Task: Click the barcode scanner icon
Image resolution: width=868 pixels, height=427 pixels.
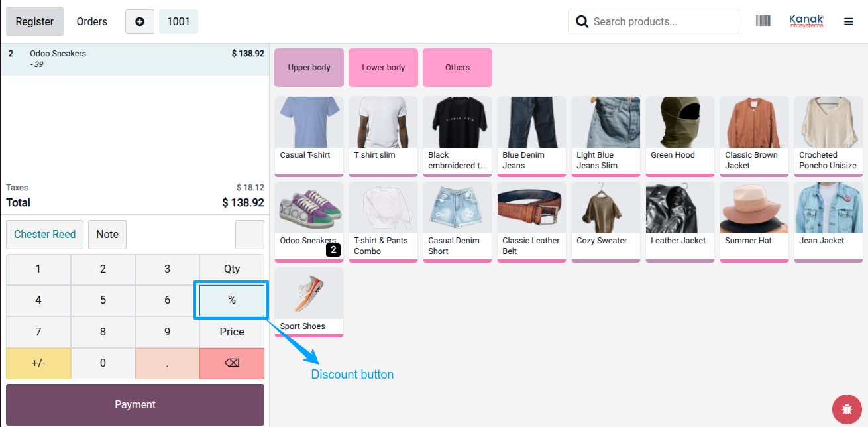Action: 763,21
